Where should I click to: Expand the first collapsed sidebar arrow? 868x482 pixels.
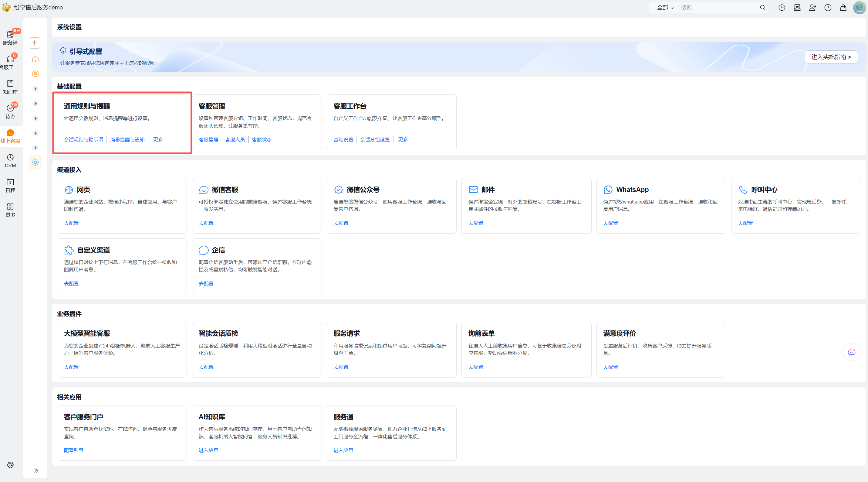35,89
